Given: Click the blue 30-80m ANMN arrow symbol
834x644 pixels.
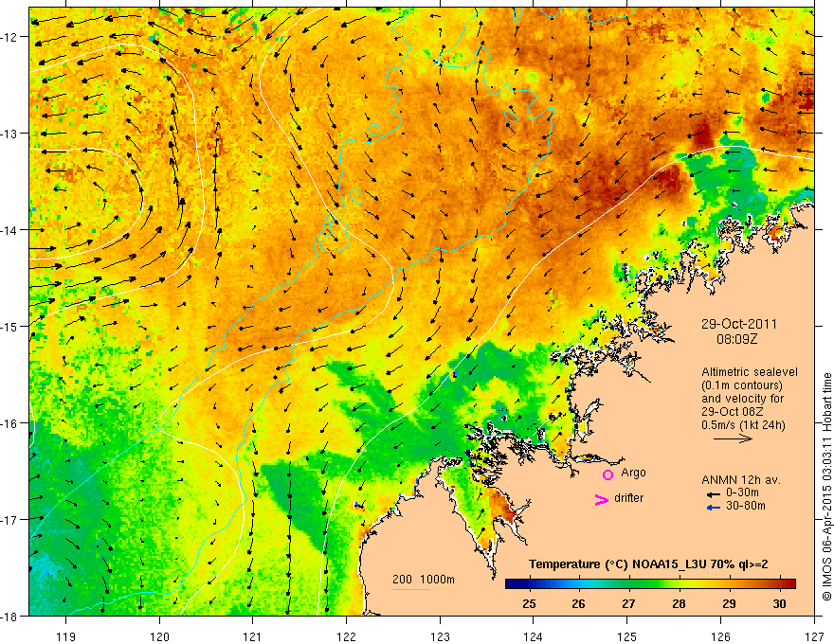Looking at the screenshot, I should pyautogui.click(x=714, y=508).
